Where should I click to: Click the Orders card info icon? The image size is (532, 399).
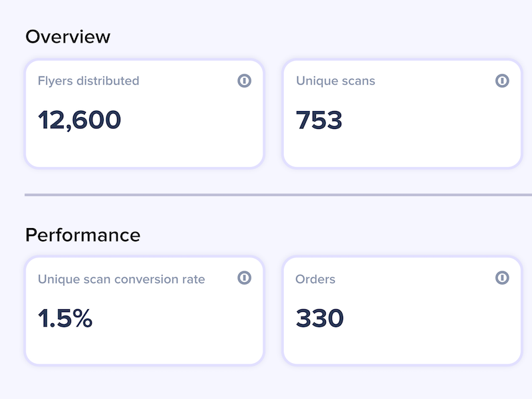coord(502,278)
